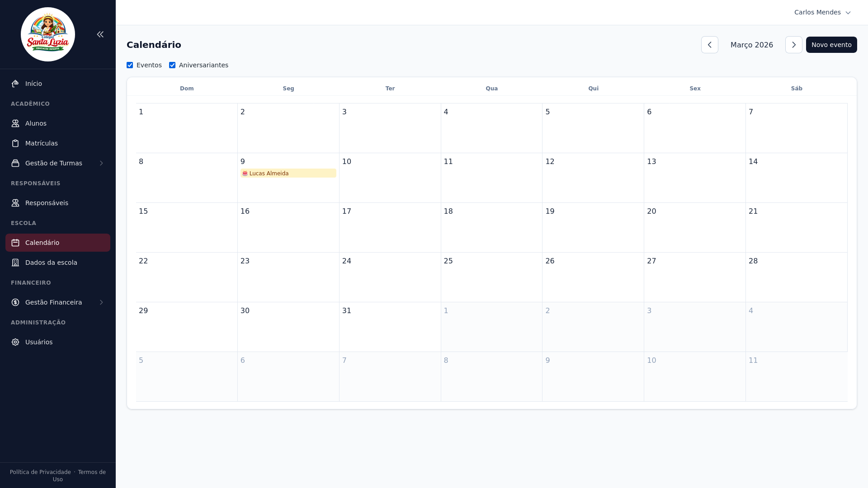Click the Início home icon
The image size is (868, 488).
point(15,83)
